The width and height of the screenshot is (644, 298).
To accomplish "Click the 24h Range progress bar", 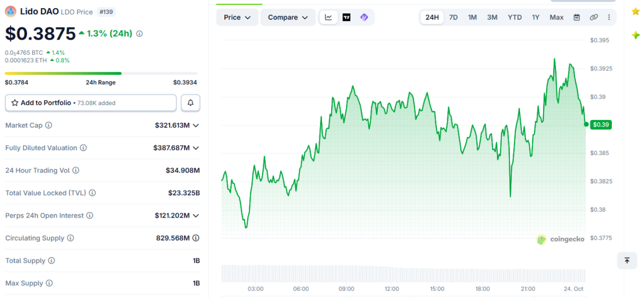I will tap(101, 73).
